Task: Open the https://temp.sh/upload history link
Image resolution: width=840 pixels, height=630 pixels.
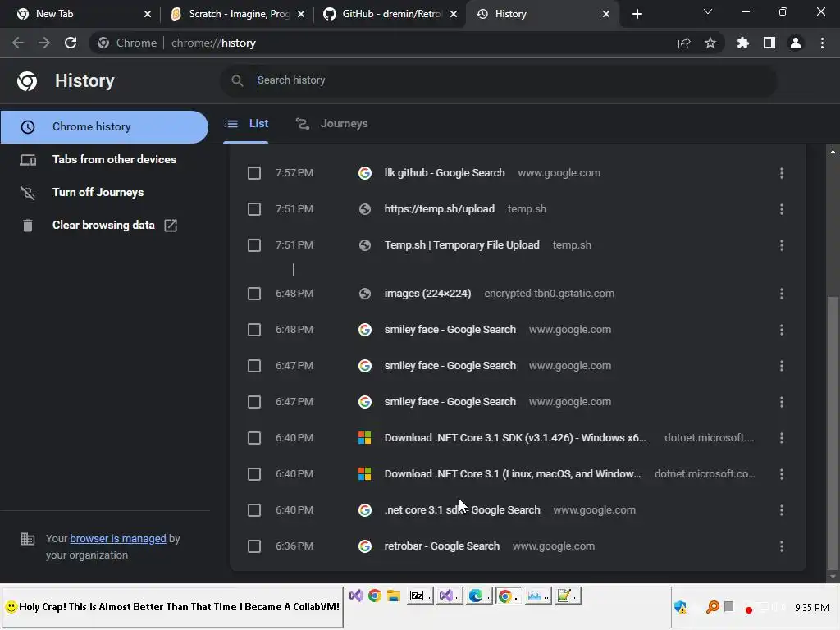Action: pos(440,209)
